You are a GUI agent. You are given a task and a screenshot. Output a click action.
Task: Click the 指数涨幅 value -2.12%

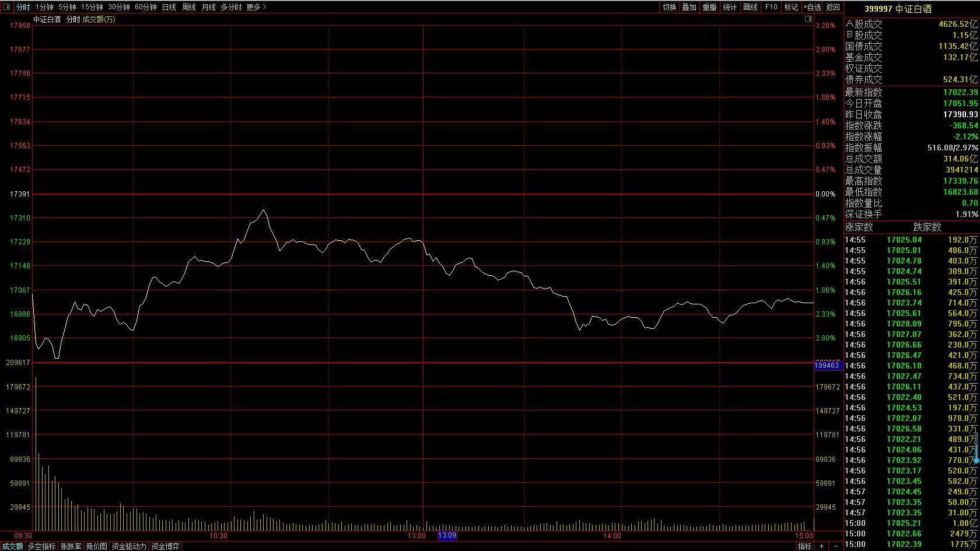pos(965,136)
